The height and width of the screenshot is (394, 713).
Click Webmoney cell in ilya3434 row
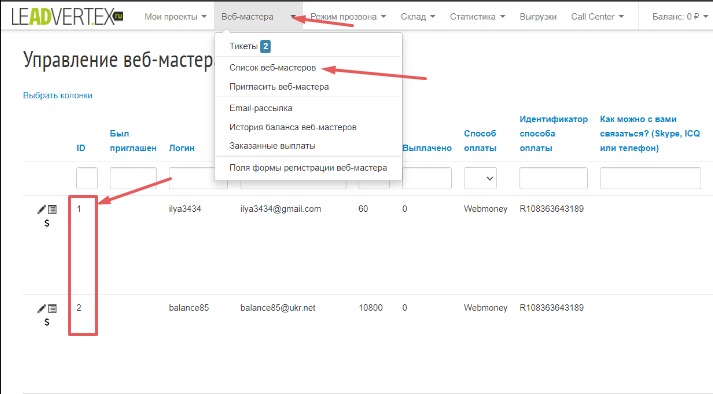click(x=486, y=209)
